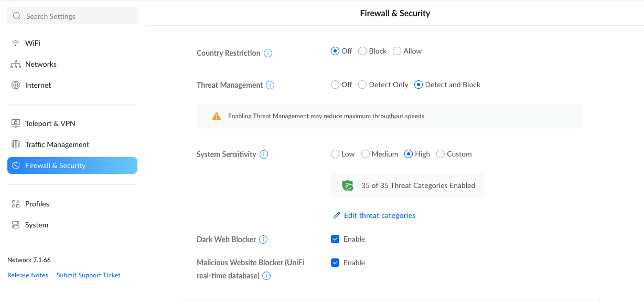
Task: Click the info icon next to Country Restriction
Action: coord(268,53)
